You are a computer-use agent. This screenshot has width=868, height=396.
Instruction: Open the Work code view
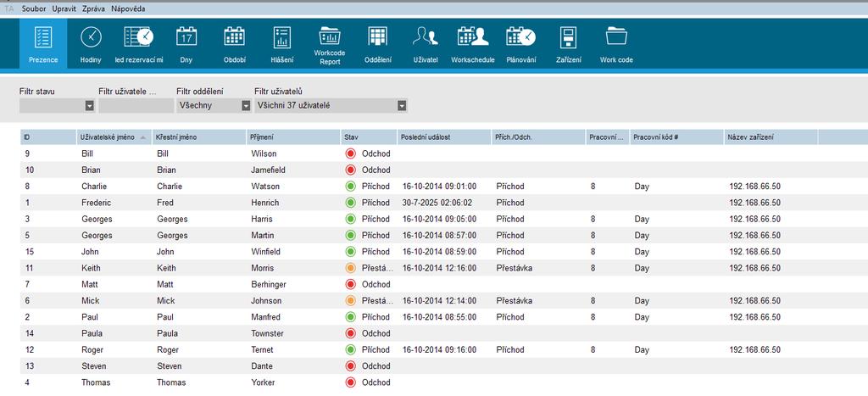(x=616, y=44)
